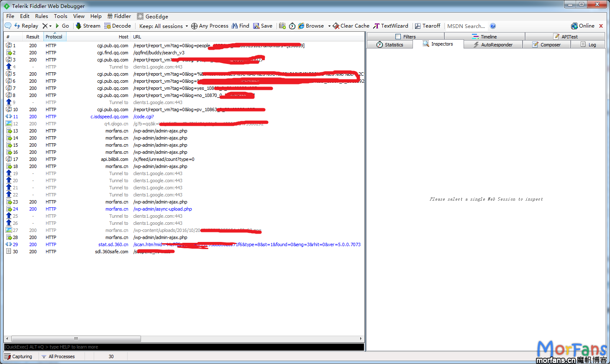This screenshot has height=364, width=610.
Task: Click the timer stopwatch icon in toolbar
Action: tap(292, 26)
